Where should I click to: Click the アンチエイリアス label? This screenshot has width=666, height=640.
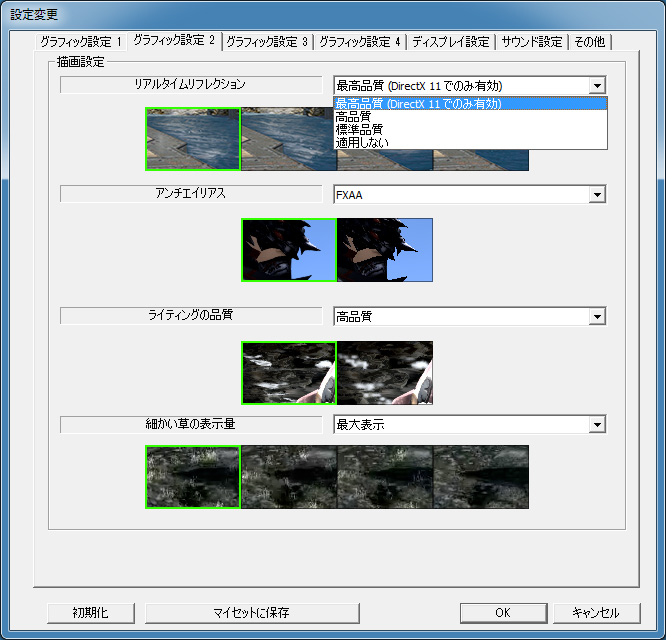pos(191,194)
